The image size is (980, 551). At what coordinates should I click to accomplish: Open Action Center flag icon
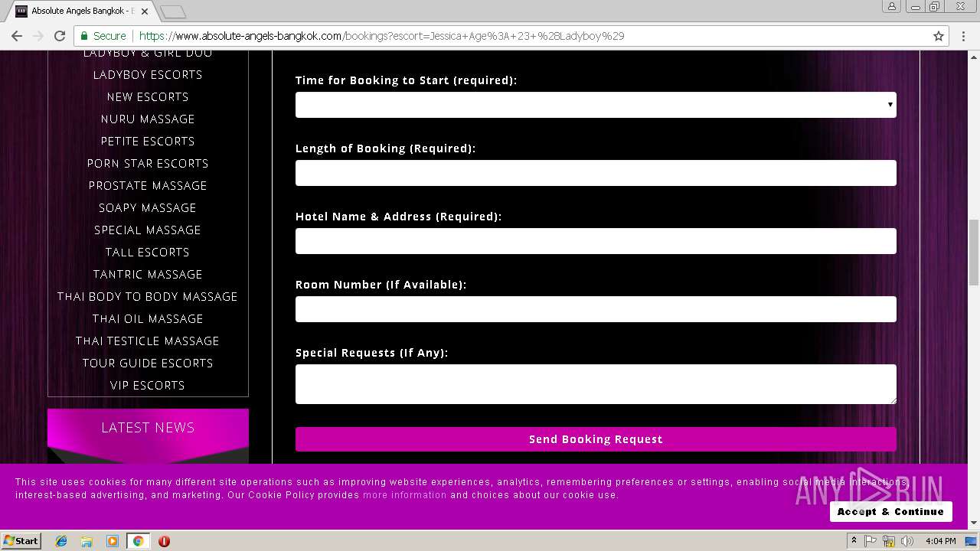click(871, 541)
